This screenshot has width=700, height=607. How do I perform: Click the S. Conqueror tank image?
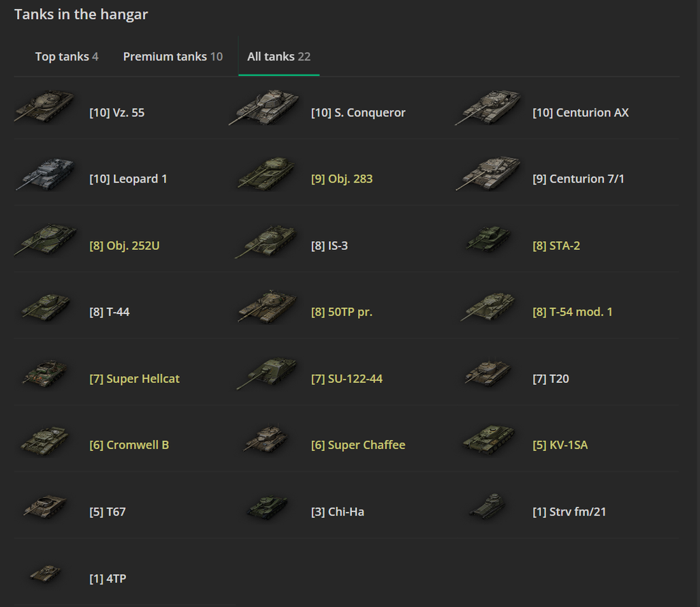264,107
